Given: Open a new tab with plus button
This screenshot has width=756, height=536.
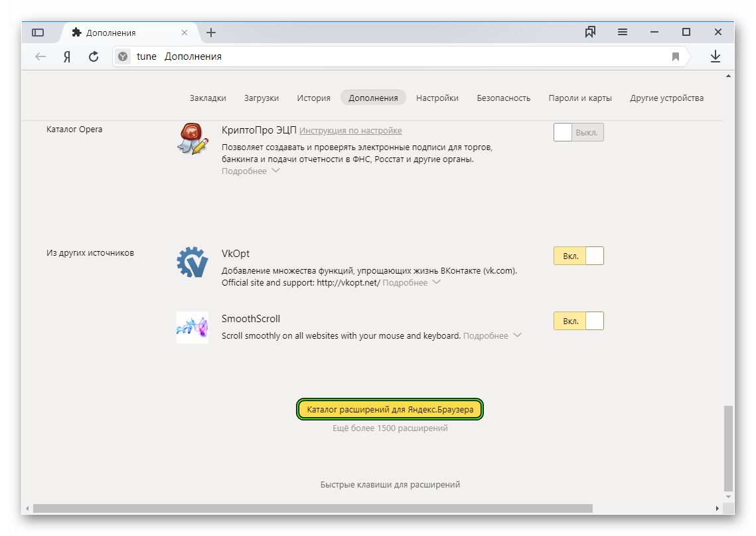Looking at the screenshot, I should tap(211, 33).
